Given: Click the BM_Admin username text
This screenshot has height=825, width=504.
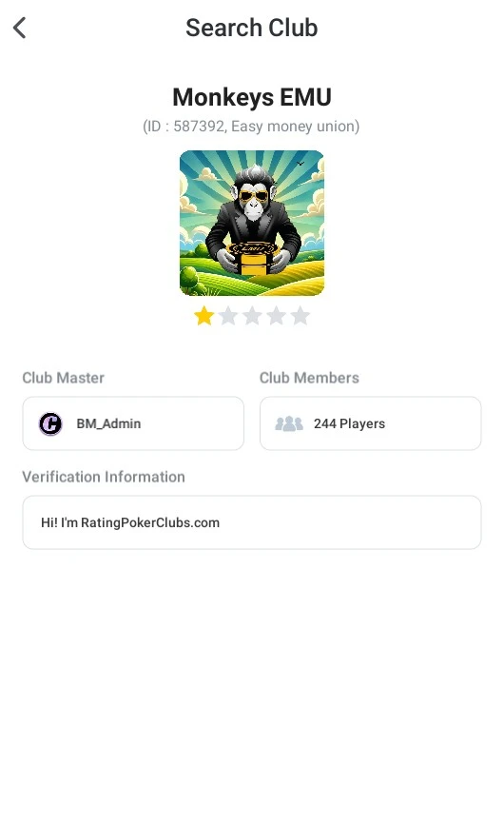Looking at the screenshot, I should 108,423.
